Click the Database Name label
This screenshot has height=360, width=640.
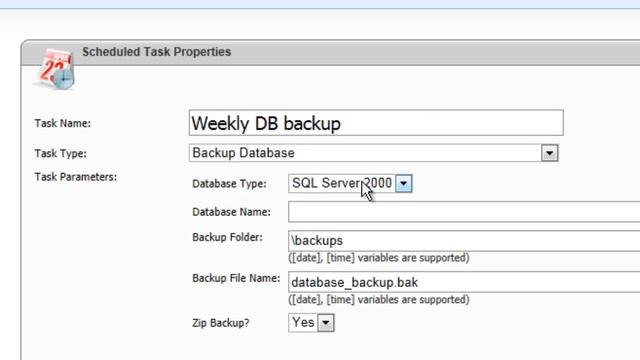click(231, 212)
